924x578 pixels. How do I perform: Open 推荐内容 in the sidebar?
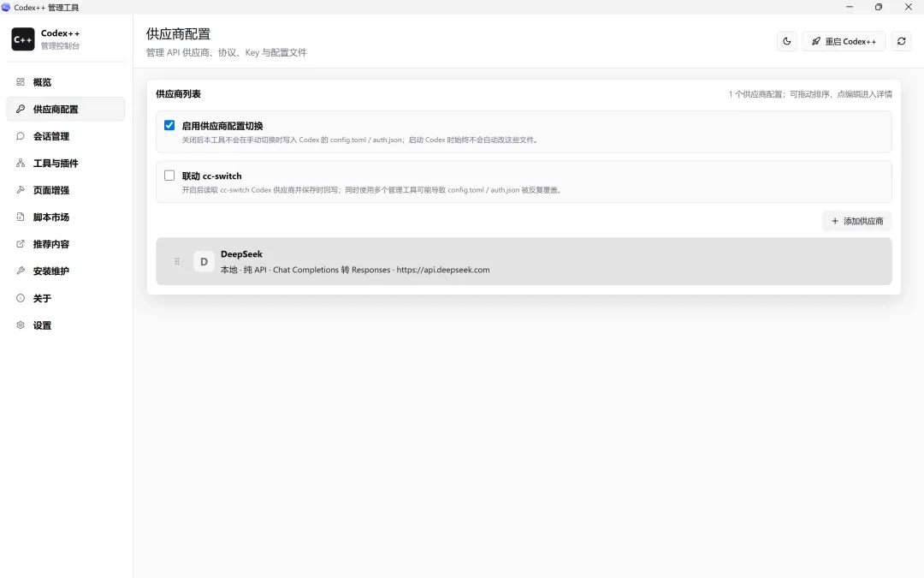tap(65, 244)
